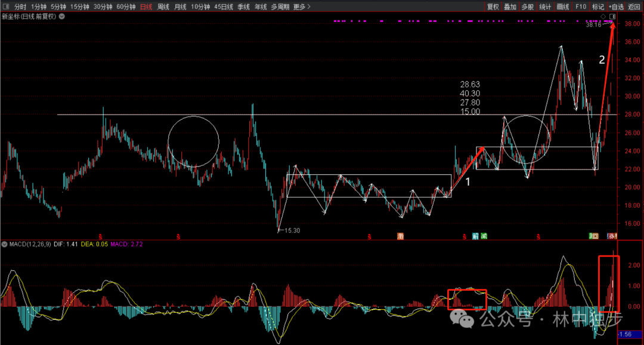Viewport: 644px width, 345px height.
Task: Toggle the left sidebar panel icon
Action: pos(6,7)
